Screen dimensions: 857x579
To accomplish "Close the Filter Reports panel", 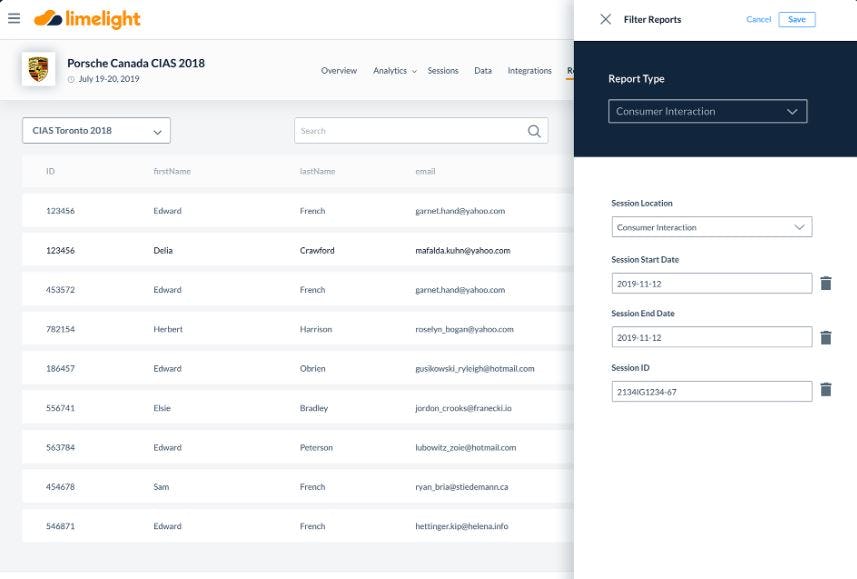I will pyautogui.click(x=604, y=19).
